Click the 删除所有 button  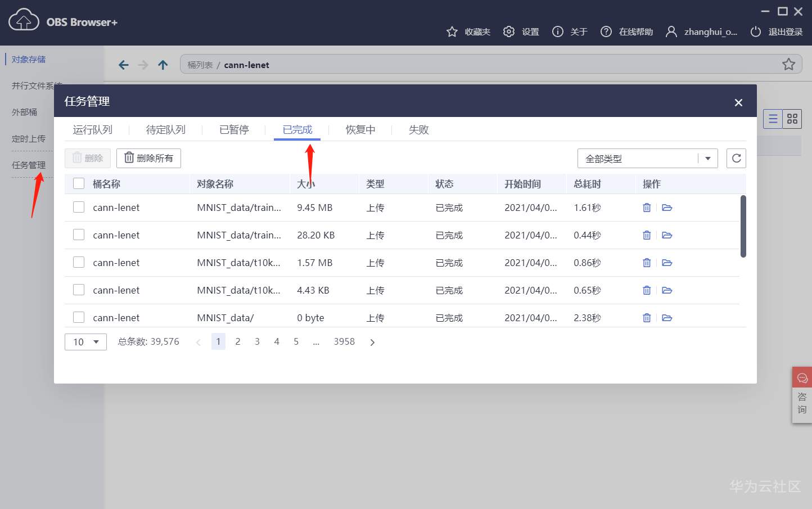(148, 158)
